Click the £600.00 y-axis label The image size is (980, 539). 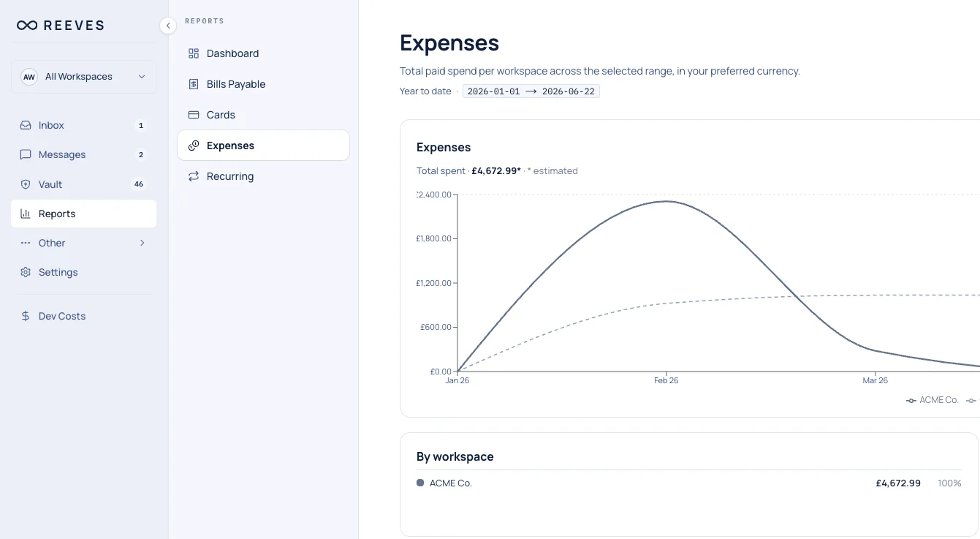[436, 327]
